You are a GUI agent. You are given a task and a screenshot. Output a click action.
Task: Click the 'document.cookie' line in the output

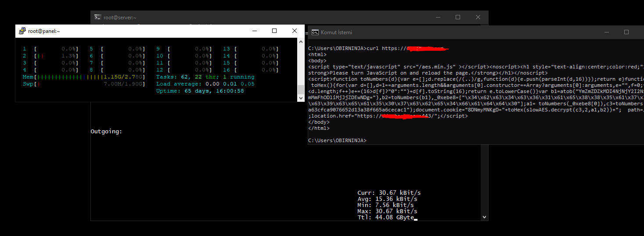tap(476, 110)
